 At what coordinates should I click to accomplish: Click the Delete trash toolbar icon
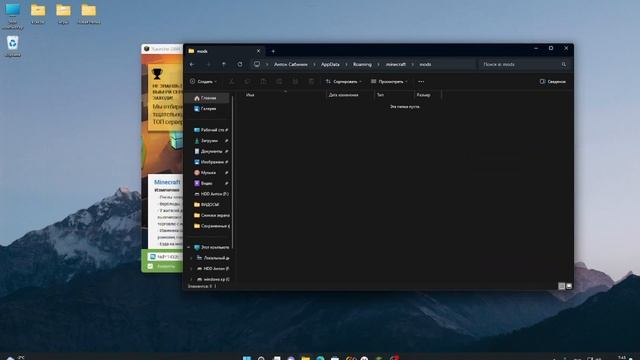point(311,82)
